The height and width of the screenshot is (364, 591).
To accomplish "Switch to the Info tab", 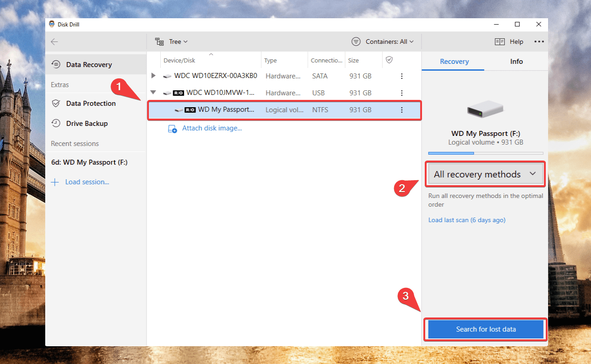I will (517, 62).
